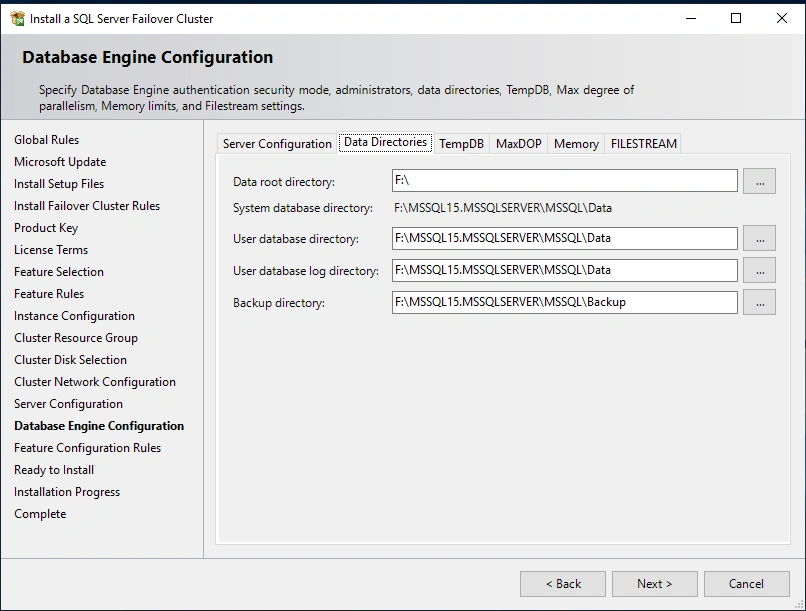
Task: Minimize the installer window
Action: (690, 18)
